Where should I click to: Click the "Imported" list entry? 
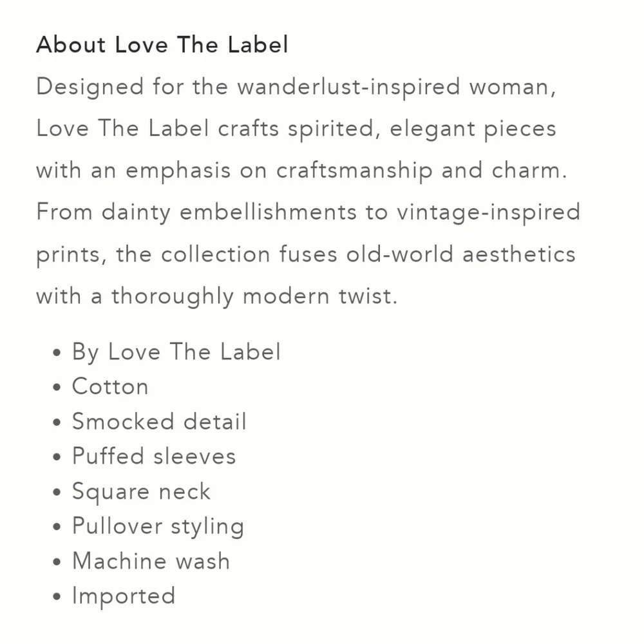[x=124, y=596]
